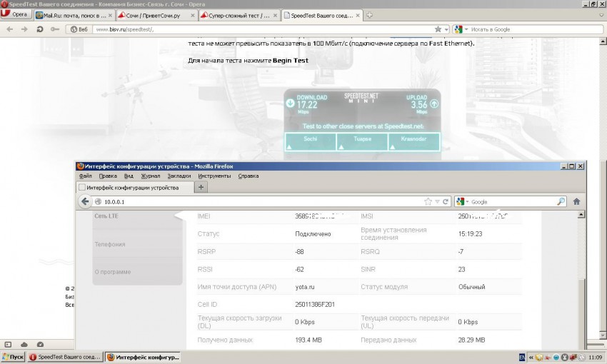This screenshot has height=364, width=607.
Task: Select Krasnodar server in Speedtest
Action: pos(414,141)
